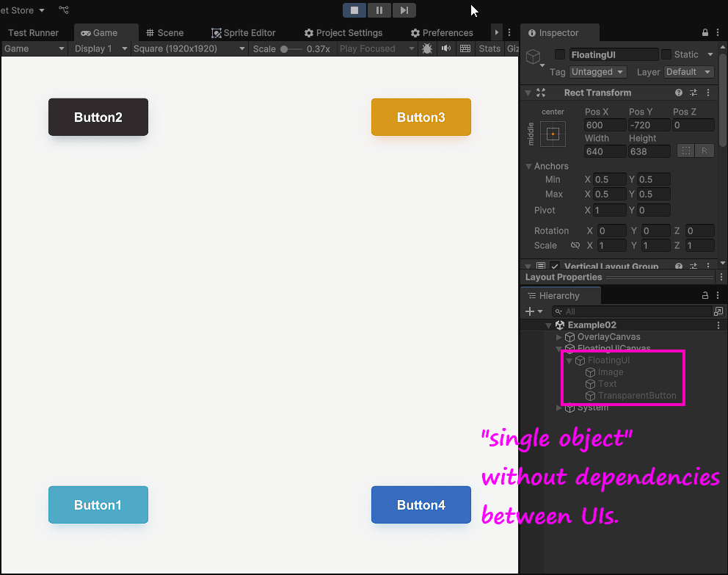Lock the Hierarchy panel

705,295
